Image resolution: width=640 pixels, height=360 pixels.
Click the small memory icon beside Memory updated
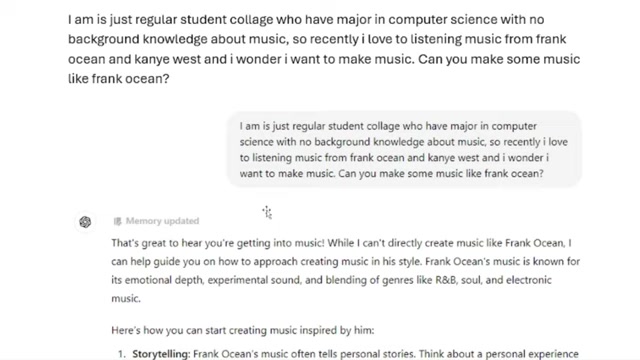point(118,221)
